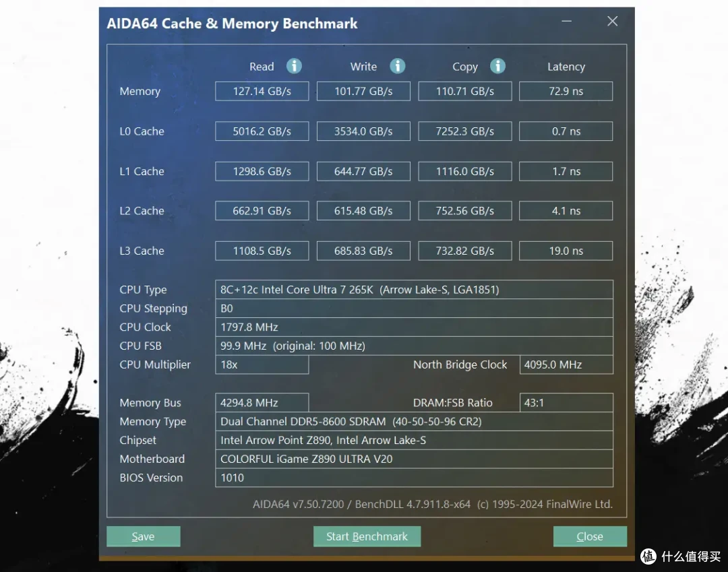Click Motherboard COLORFUL iGame Z890 field
Screen dimensions: 728x572
414,459
